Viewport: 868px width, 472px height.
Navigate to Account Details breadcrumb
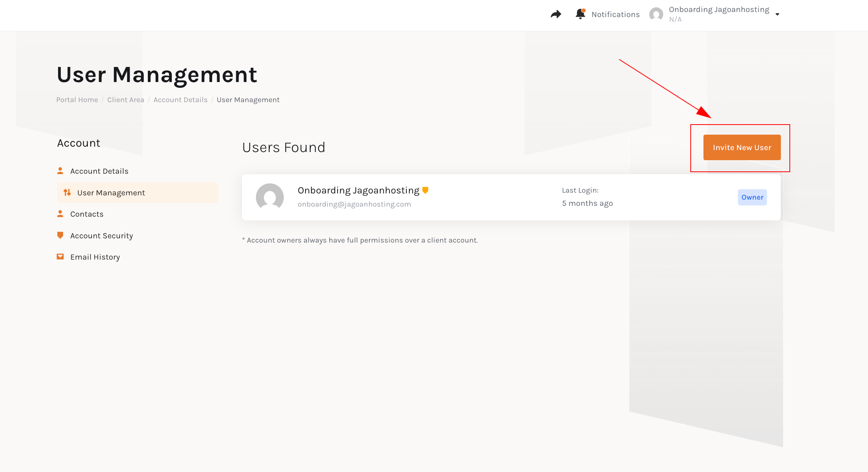180,100
